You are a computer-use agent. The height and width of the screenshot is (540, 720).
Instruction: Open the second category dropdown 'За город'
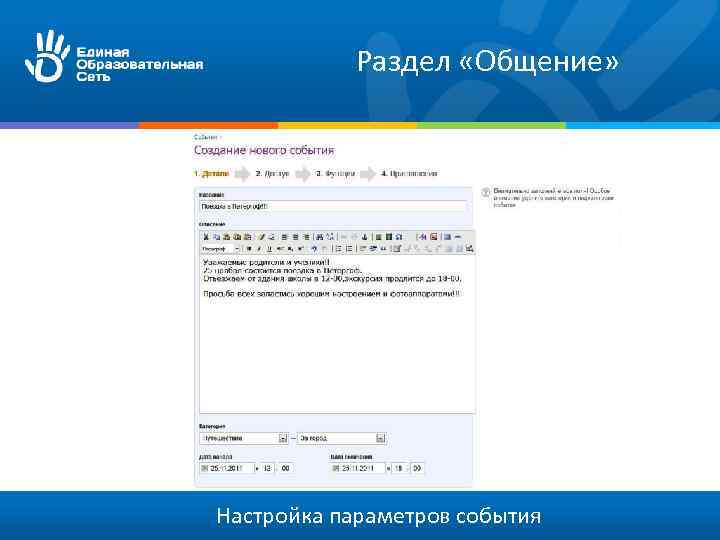click(x=341, y=438)
